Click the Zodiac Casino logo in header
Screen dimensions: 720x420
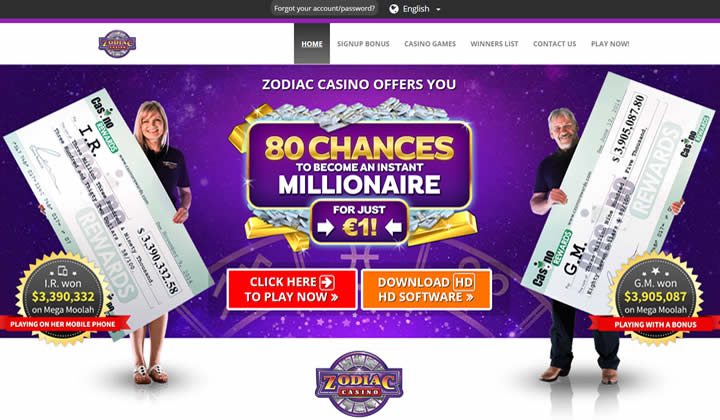pos(117,44)
